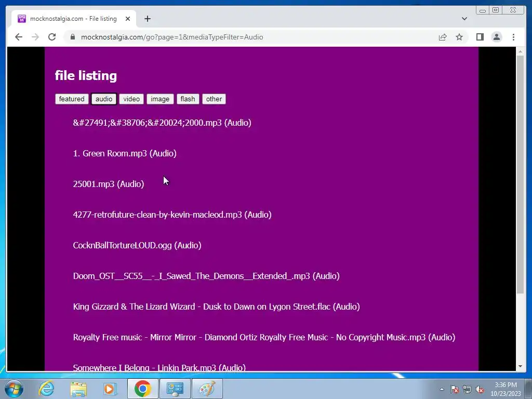Bookmark this page with star
Screen dimensions: 532x399
click(x=459, y=37)
